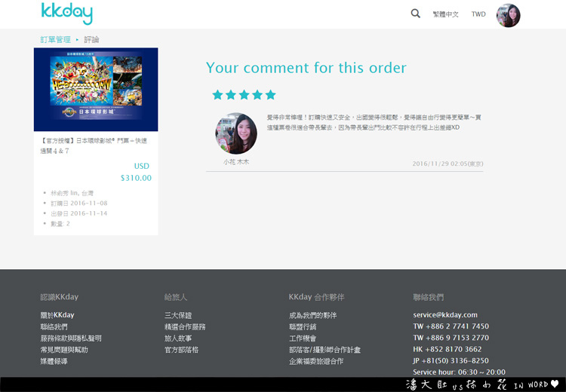The width and height of the screenshot is (566, 392).
Task: Open the user profile avatar in header
Action: pos(508,16)
